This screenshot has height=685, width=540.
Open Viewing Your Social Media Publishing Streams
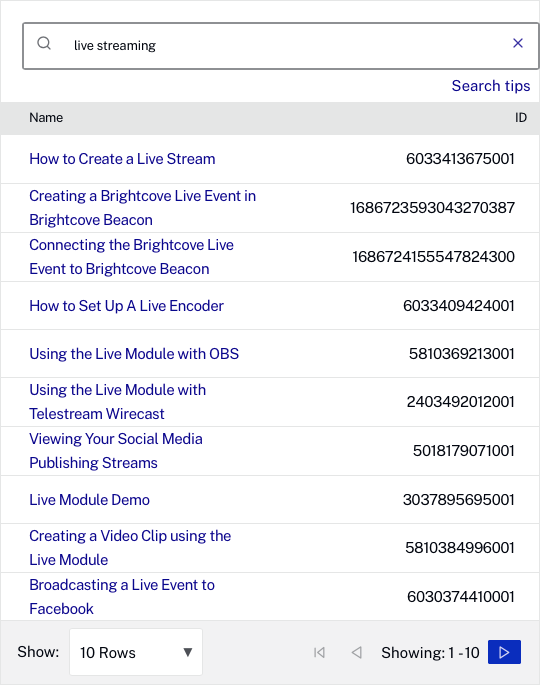pyautogui.click(x=116, y=451)
